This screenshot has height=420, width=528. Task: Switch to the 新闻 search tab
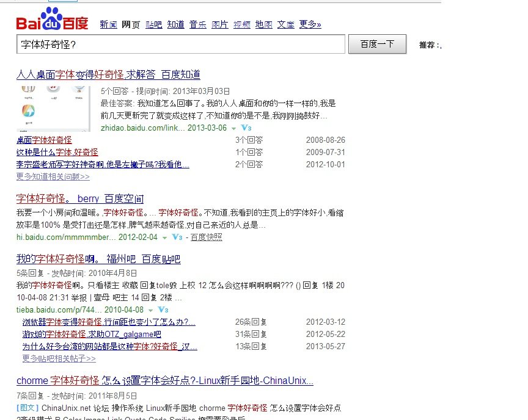pyautogui.click(x=108, y=24)
